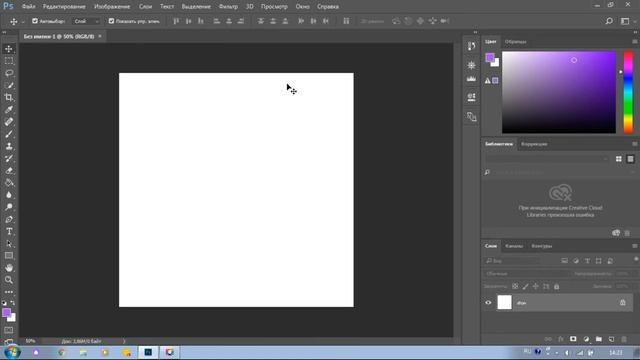Select the Healing Brush tool
640x360 pixels.
pyautogui.click(x=9, y=122)
